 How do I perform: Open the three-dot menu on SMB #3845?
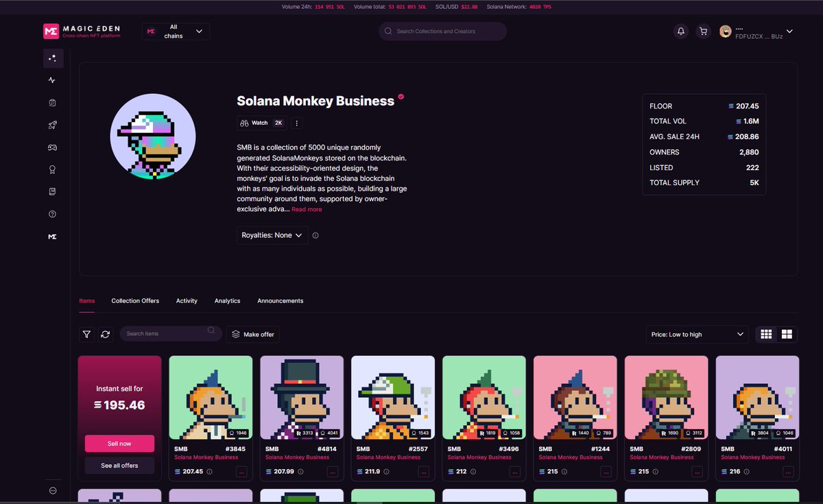(x=241, y=472)
